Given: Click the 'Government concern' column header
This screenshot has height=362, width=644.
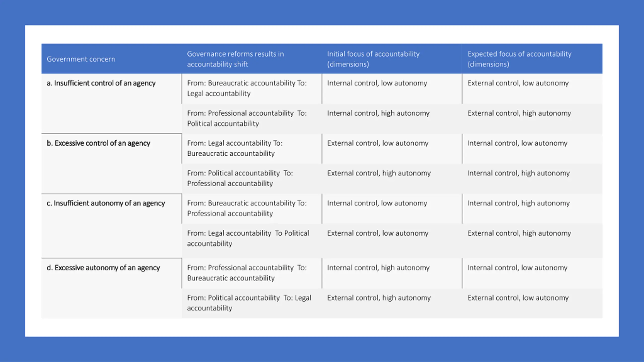Looking at the screenshot, I should (81, 59).
